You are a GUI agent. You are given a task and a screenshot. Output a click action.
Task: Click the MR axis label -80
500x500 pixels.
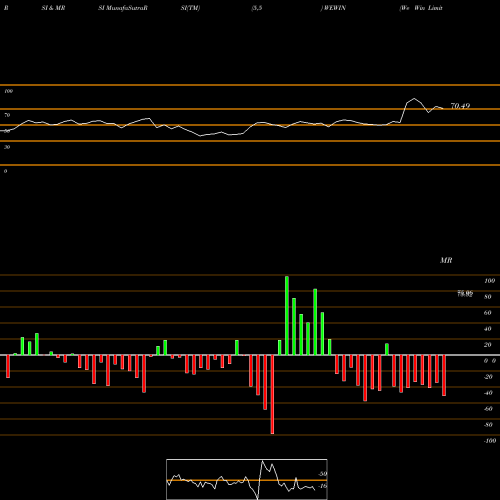[x=488, y=425]
